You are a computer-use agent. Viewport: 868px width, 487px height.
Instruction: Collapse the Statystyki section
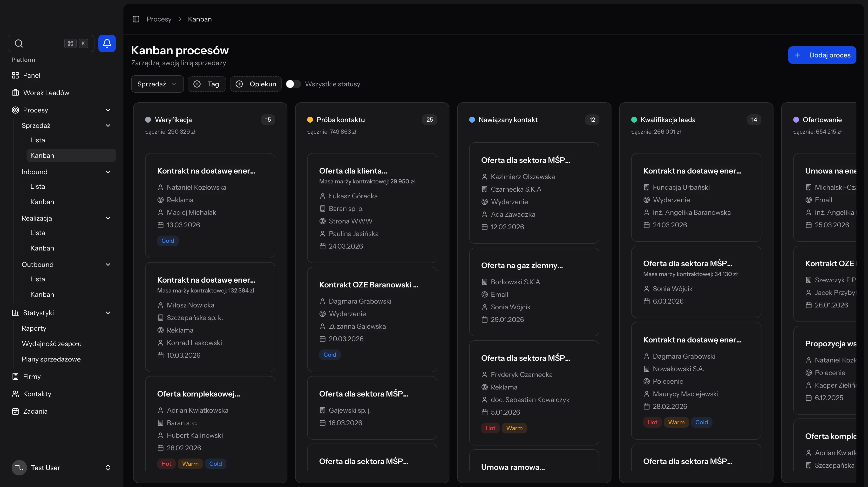(108, 313)
